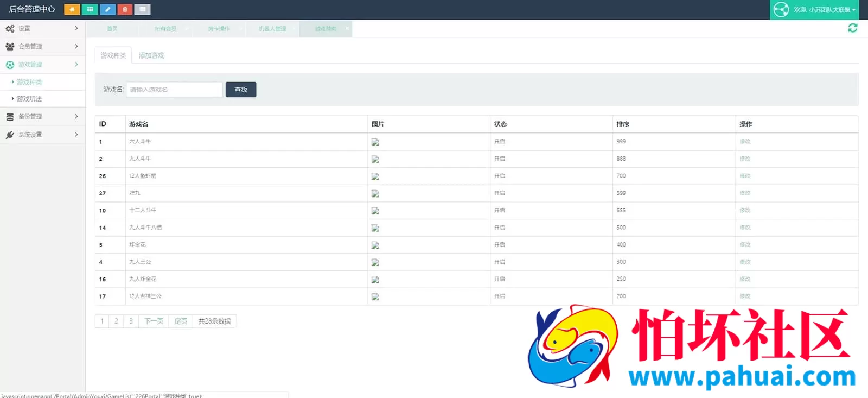Image resolution: width=868 pixels, height=398 pixels.
Task: Open 系统设置 sidebar menu
Action: [x=42, y=135]
